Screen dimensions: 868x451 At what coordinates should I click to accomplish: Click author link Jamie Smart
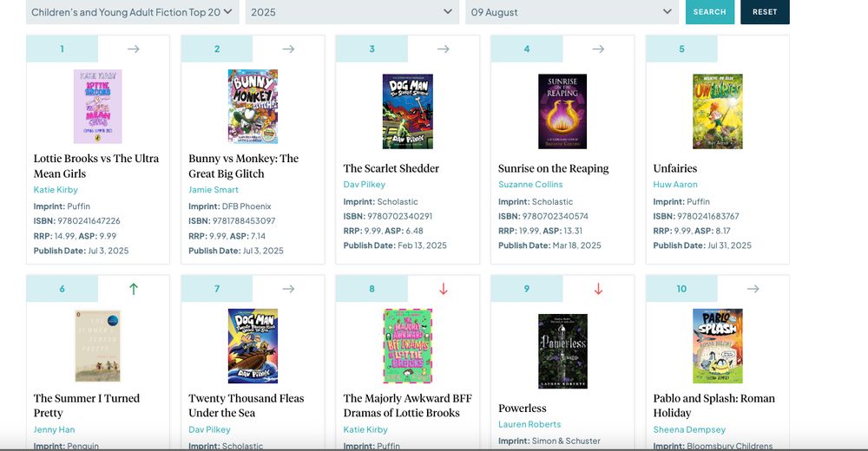(214, 190)
